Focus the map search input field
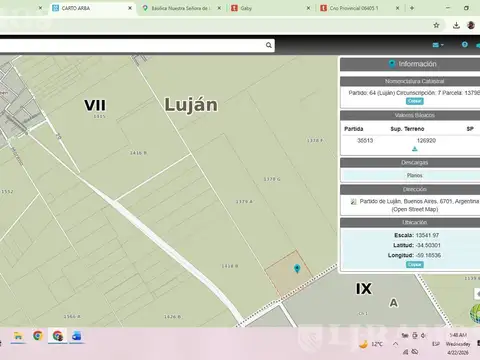Screen dimensions: 480x360 (x=132, y=45)
